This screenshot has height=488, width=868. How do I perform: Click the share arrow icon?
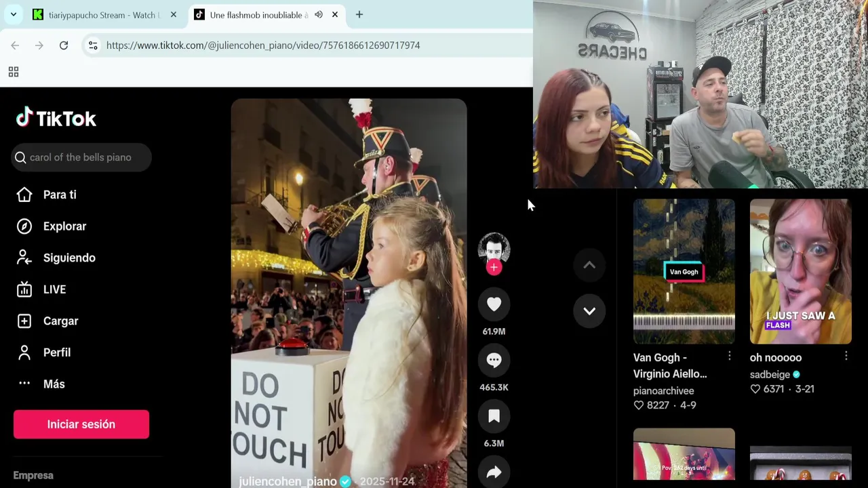[x=494, y=472]
